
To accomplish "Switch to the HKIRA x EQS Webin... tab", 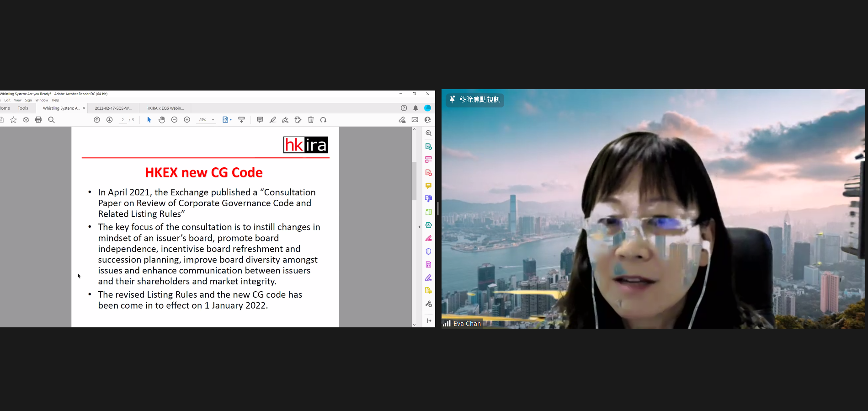I will click(x=165, y=108).
